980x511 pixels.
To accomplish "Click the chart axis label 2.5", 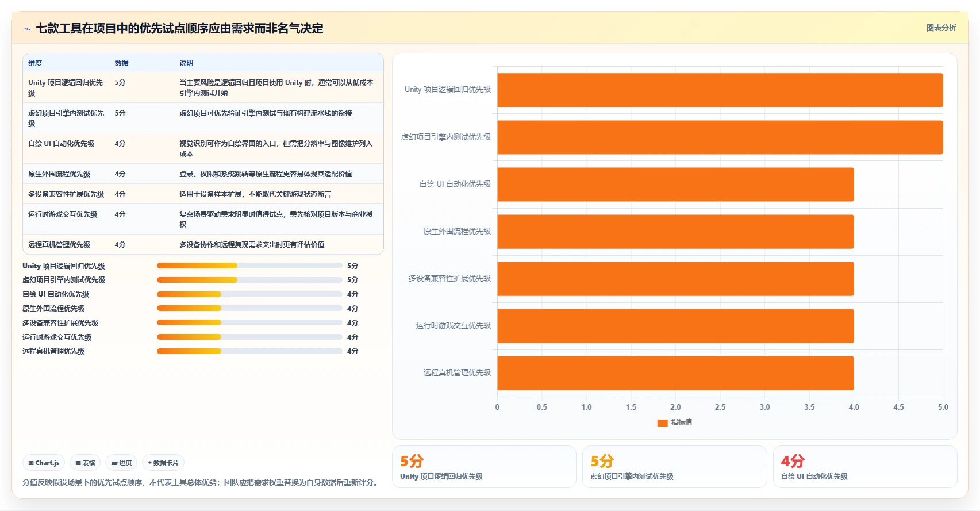I will pos(720,407).
